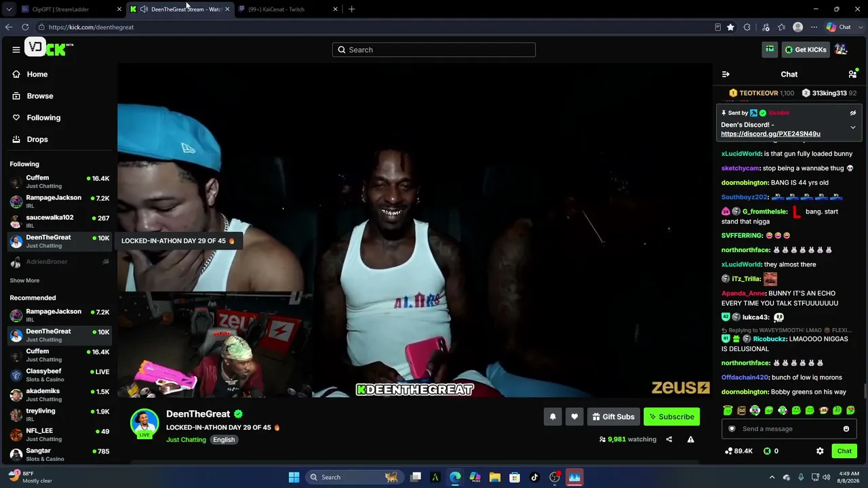Image resolution: width=868 pixels, height=488 pixels.
Task: View channel points balance 89.4K
Action: coord(738,451)
